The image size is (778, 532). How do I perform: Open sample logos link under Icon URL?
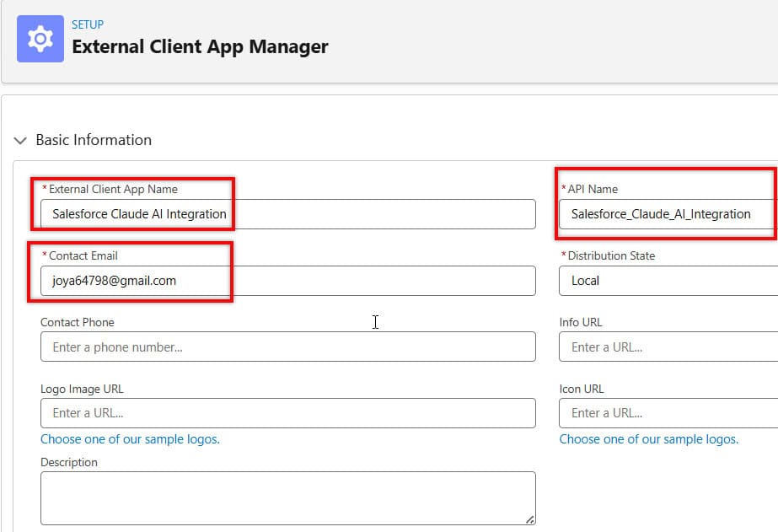point(649,439)
